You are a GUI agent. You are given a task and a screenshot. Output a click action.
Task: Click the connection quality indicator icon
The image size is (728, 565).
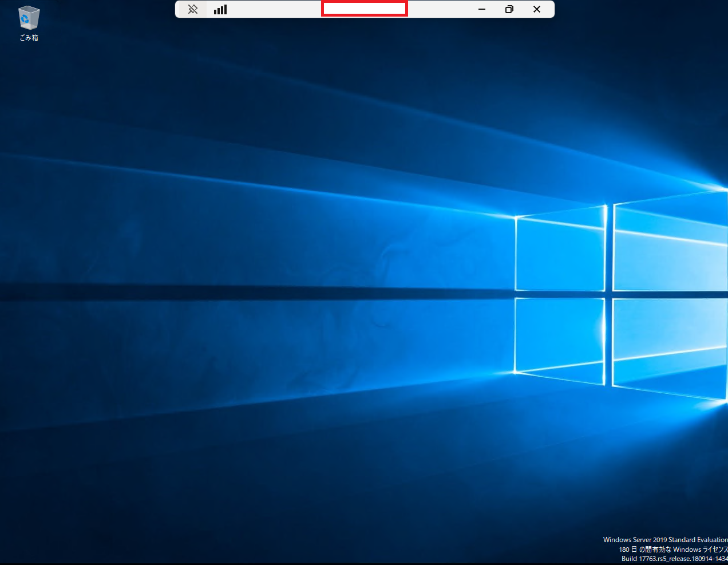[220, 9]
